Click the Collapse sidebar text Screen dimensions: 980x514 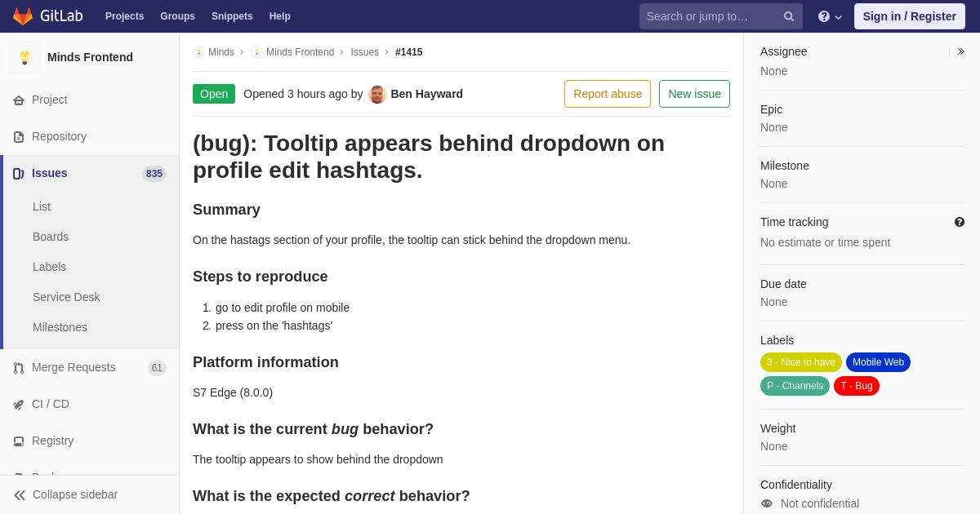[x=75, y=494]
